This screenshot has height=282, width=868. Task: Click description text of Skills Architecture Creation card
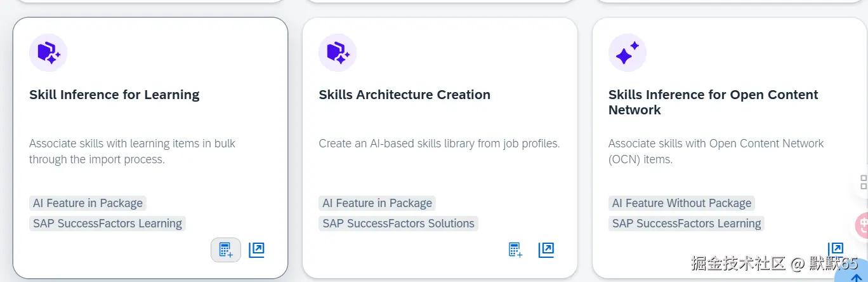[x=439, y=144]
